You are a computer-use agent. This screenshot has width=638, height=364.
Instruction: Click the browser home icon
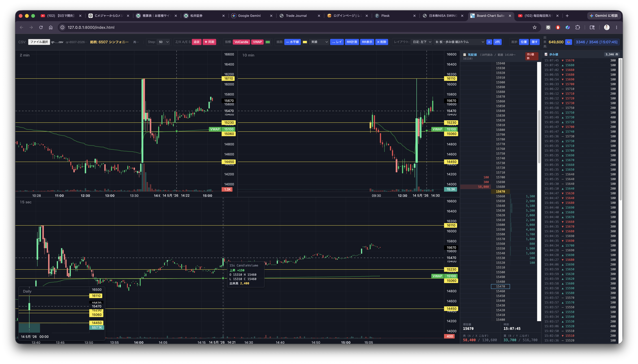coord(51,28)
